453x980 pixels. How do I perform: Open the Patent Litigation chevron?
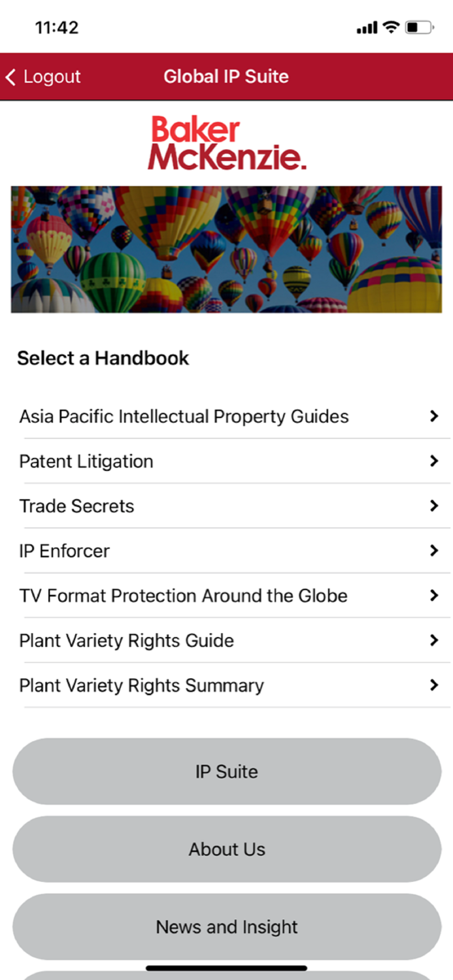(x=435, y=461)
